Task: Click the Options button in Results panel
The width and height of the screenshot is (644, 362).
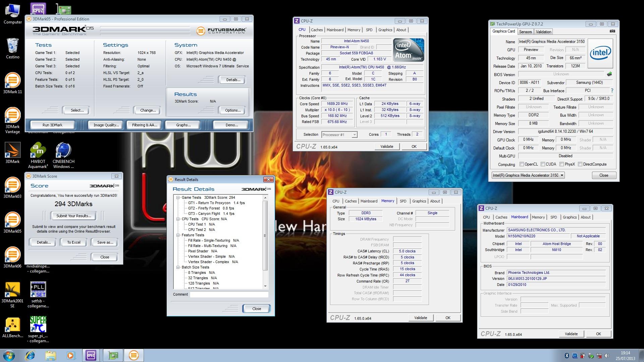Action: pos(233,110)
